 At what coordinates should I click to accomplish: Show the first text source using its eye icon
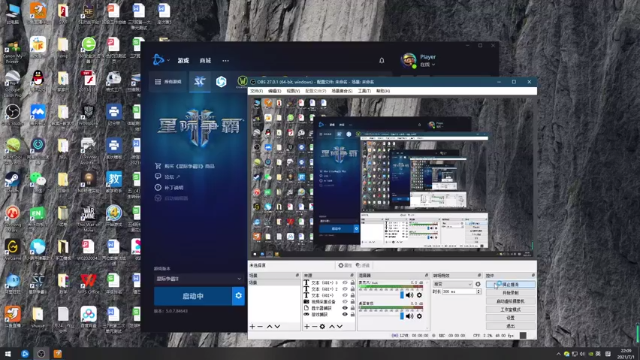[x=345, y=282]
